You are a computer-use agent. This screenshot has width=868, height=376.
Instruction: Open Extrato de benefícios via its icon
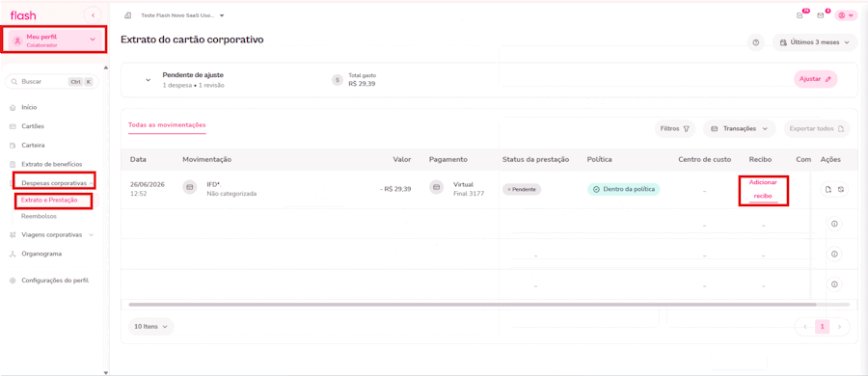(13, 164)
